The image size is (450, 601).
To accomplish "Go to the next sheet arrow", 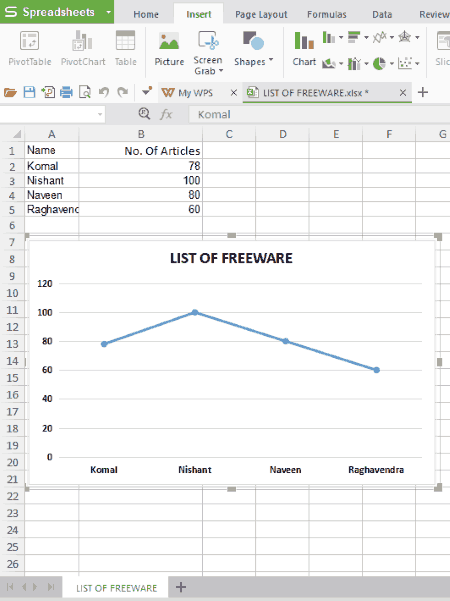I will (x=35, y=587).
